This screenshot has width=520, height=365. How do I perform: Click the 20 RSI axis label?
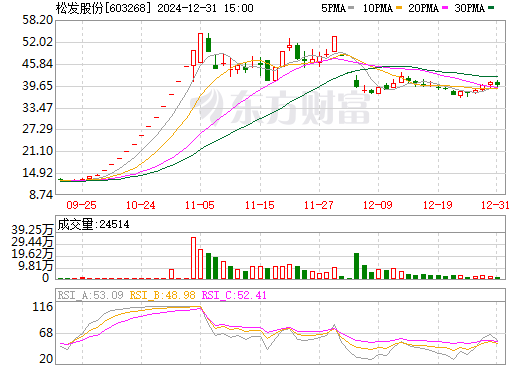tap(46, 359)
